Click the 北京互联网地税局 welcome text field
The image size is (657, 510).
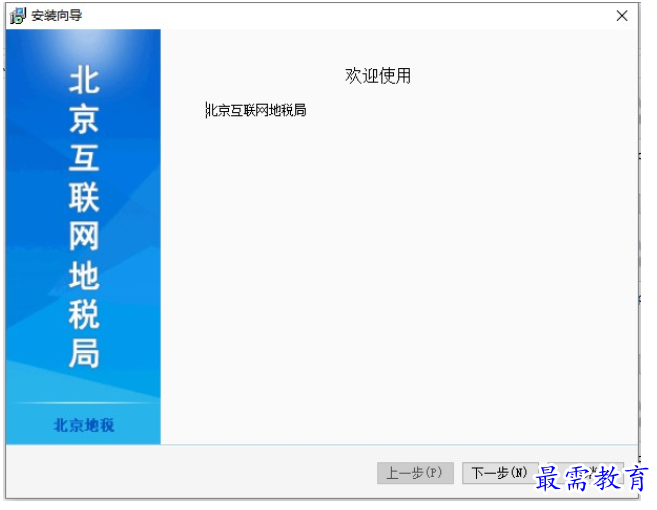pos(256,110)
